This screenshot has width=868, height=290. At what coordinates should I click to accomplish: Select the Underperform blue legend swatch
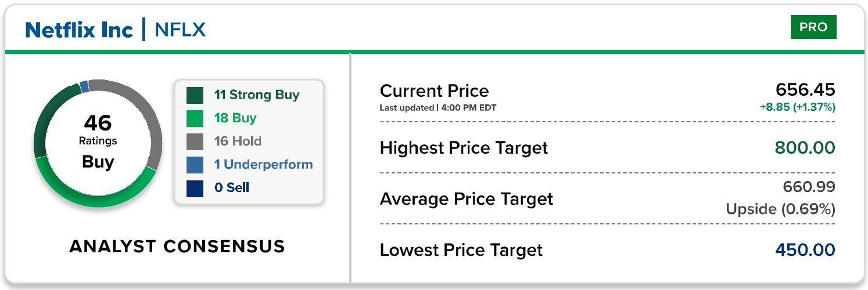pos(195,165)
